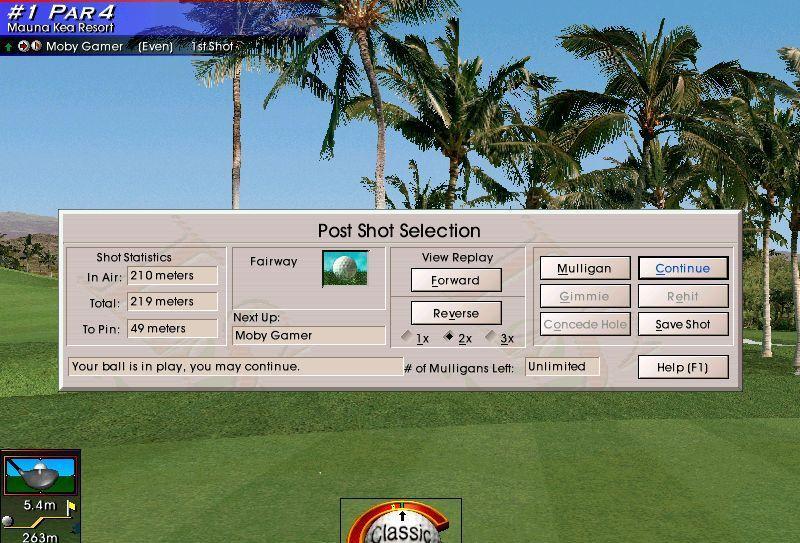800x543 pixels.
Task: Click the red arrow player icon
Action: [21, 46]
